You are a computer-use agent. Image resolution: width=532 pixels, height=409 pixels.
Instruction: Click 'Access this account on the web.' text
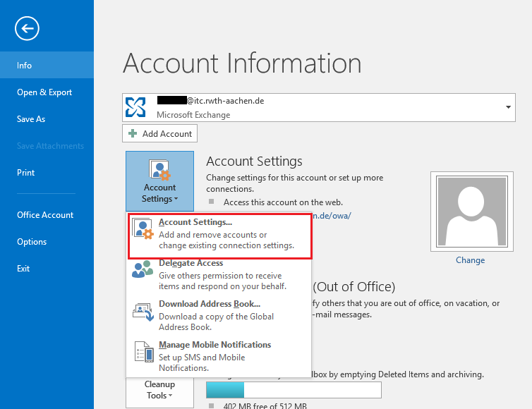pos(283,202)
